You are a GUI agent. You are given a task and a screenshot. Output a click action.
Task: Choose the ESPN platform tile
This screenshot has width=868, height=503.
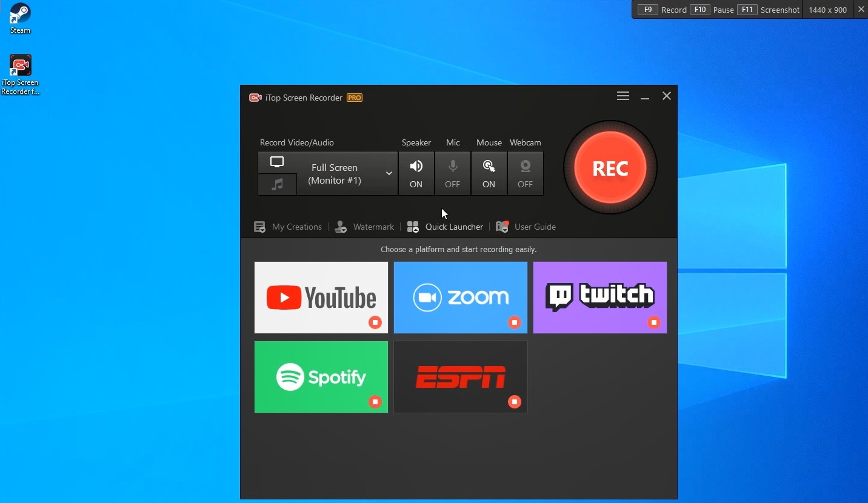click(460, 376)
